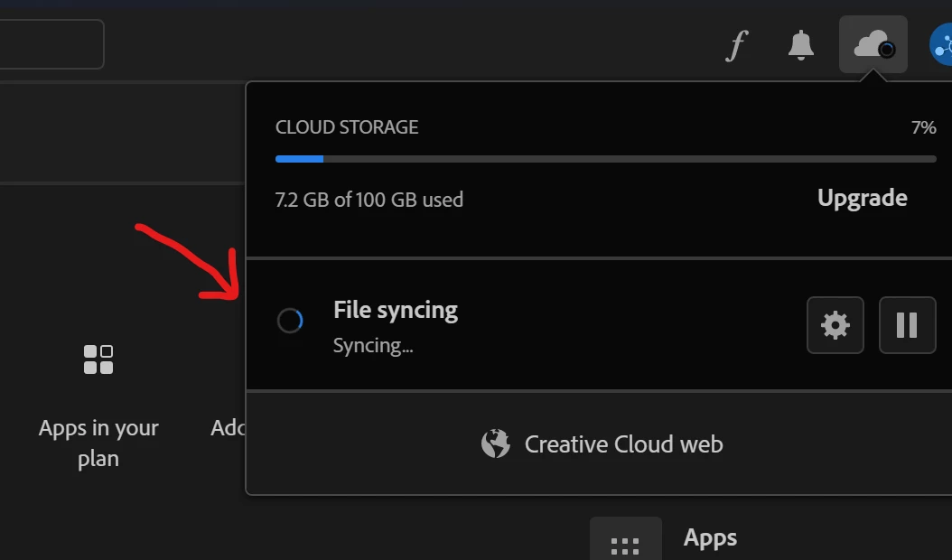
Task: Open the Adobe Fonts icon
Action: click(736, 45)
